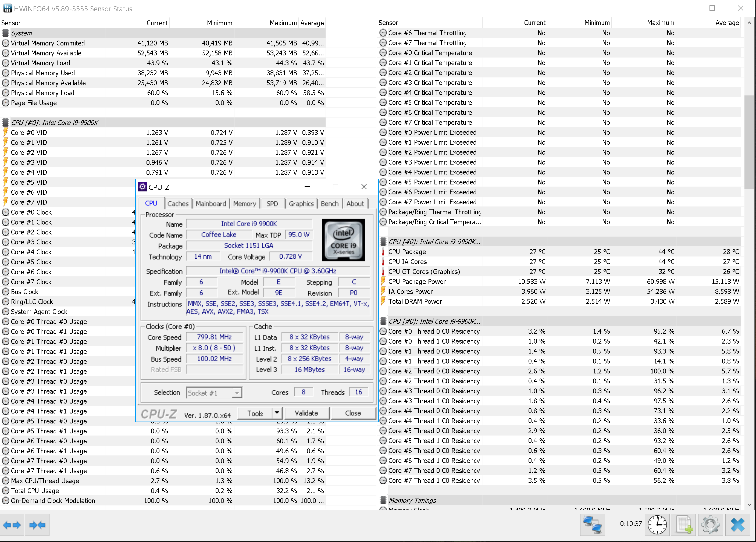Expand the Tools dropdown arrow
This screenshot has width=756, height=542.
pos(277,413)
